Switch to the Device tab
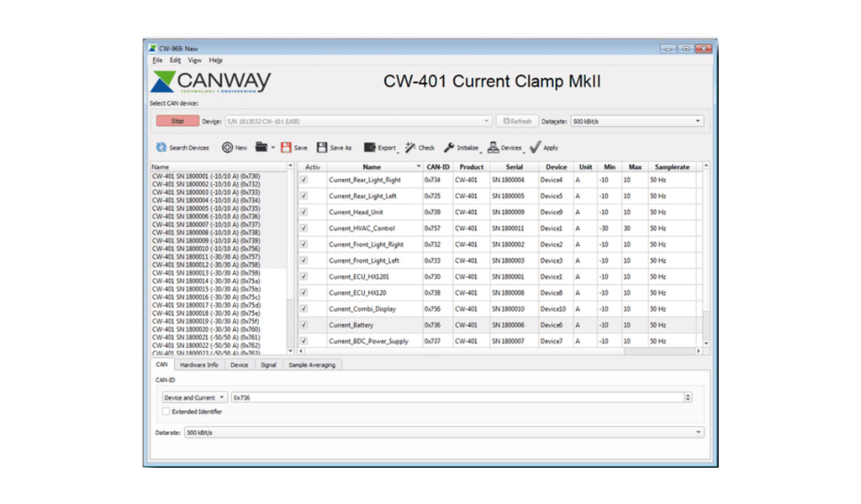 [x=240, y=365]
